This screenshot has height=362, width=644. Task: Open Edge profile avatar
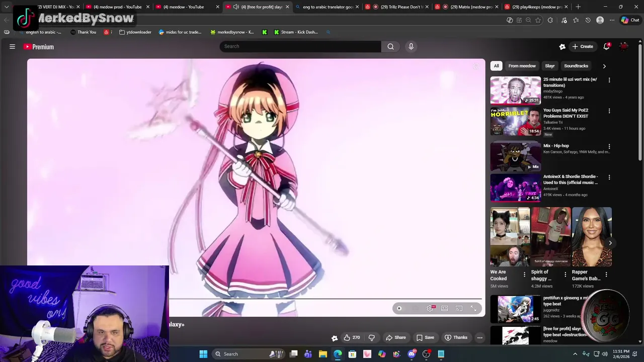(600, 20)
